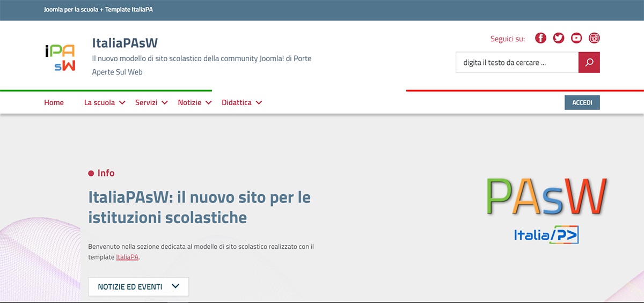Expand the Didattica menu chevron
Viewport: 644px width, 303px height.
pos(259,102)
